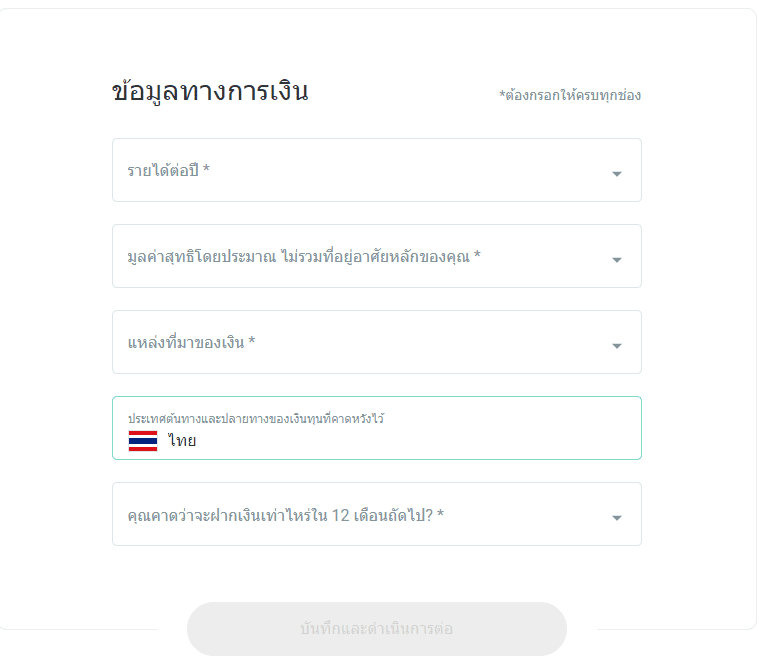
Task: Click the 12 เดือนถัดไป question label
Action: tap(286, 515)
